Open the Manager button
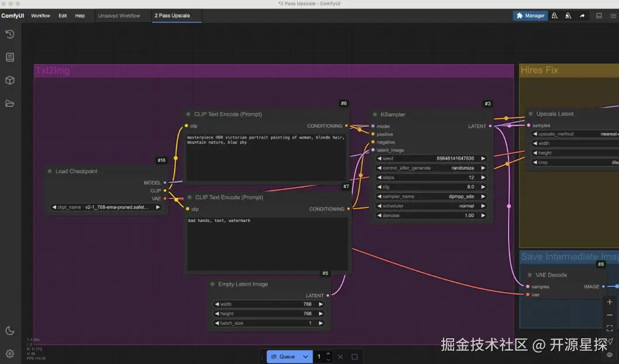Image resolution: width=619 pixels, height=364 pixels. point(530,16)
